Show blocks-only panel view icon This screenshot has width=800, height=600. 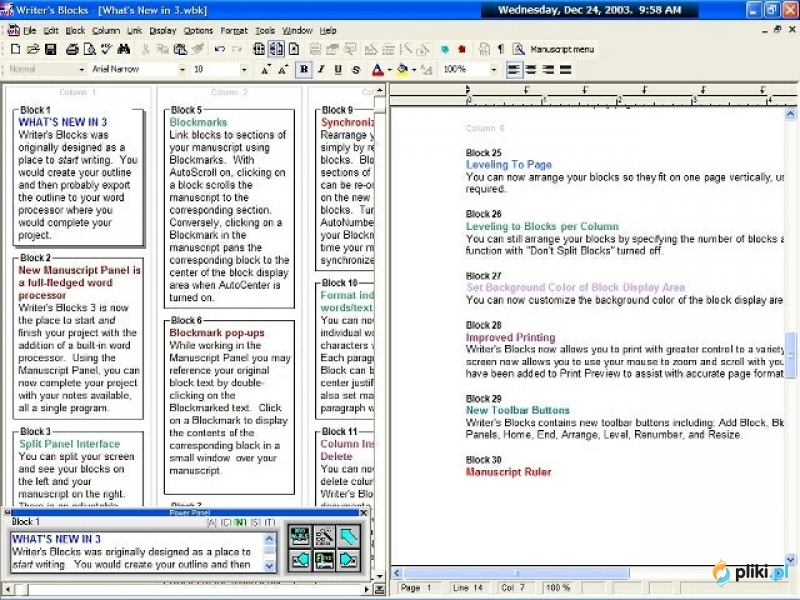(x=259, y=49)
